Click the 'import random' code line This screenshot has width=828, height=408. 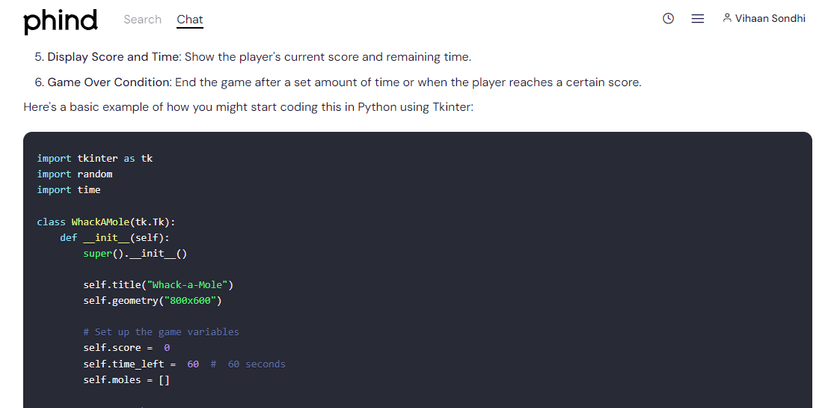[74, 174]
